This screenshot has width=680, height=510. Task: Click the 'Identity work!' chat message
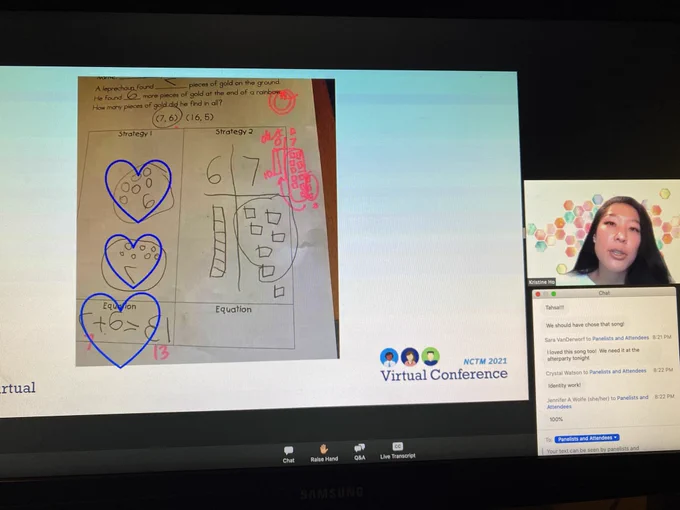click(564, 385)
